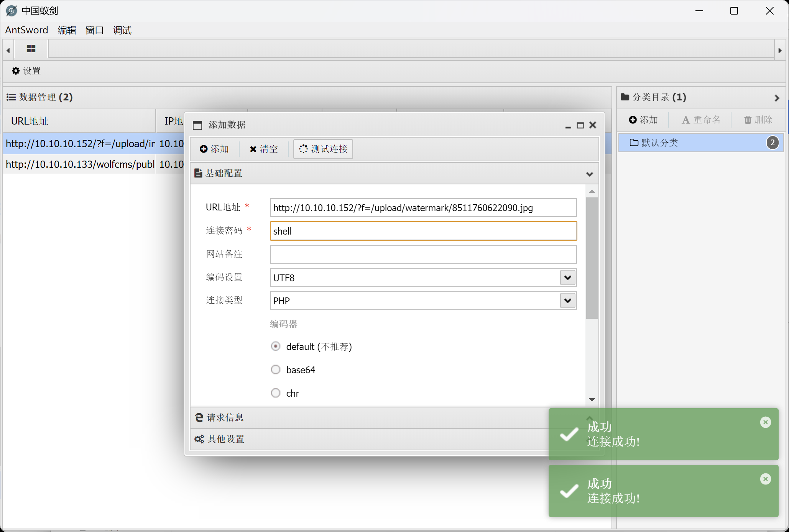Select the base64 encoder

(x=276, y=369)
